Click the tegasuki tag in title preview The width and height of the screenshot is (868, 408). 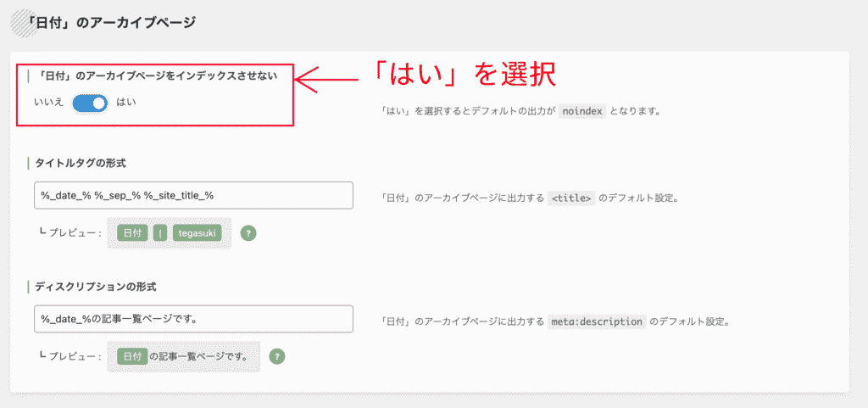click(x=200, y=232)
